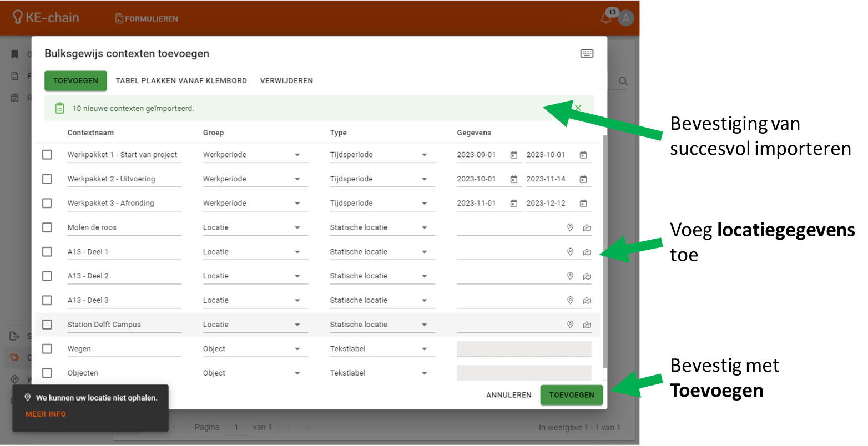Click the Verwijderen action in the toolbar
Screen dimensions: 868x446
(286, 81)
